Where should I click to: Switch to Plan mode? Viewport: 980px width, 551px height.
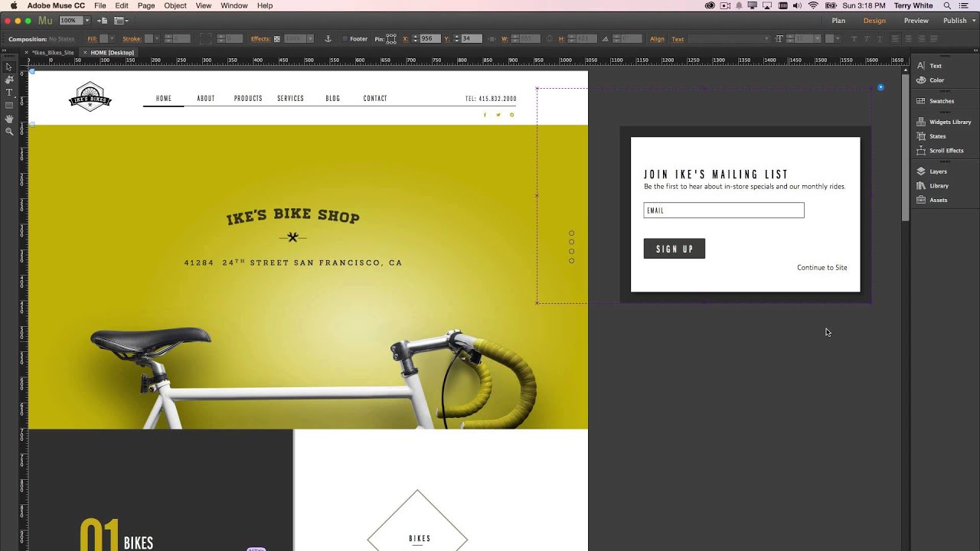tap(838, 21)
